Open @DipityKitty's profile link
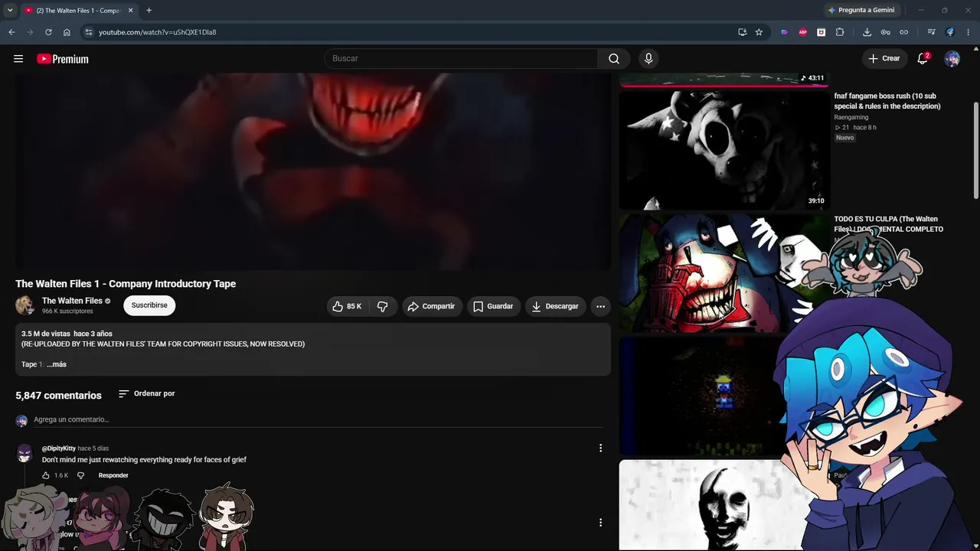 coord(59,448)
